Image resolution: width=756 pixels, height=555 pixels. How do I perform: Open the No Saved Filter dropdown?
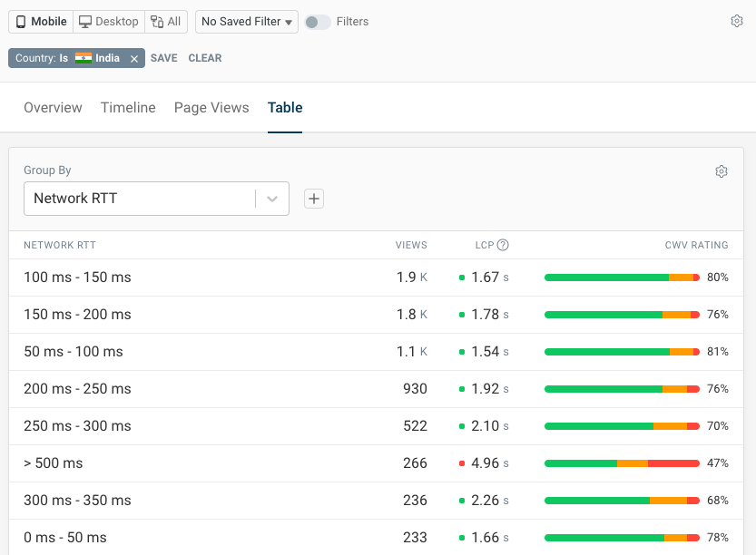[x=247, y=22]
